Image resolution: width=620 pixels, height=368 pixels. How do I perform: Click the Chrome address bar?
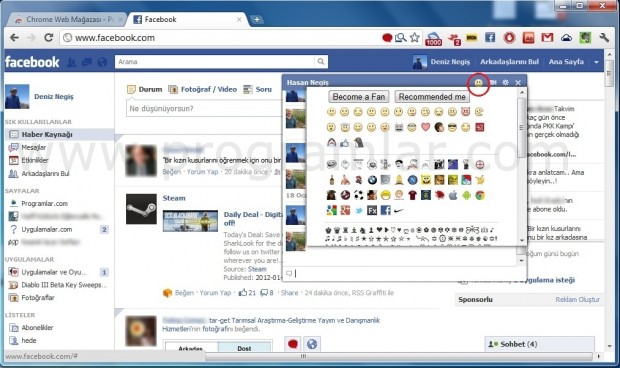[221, 38]
